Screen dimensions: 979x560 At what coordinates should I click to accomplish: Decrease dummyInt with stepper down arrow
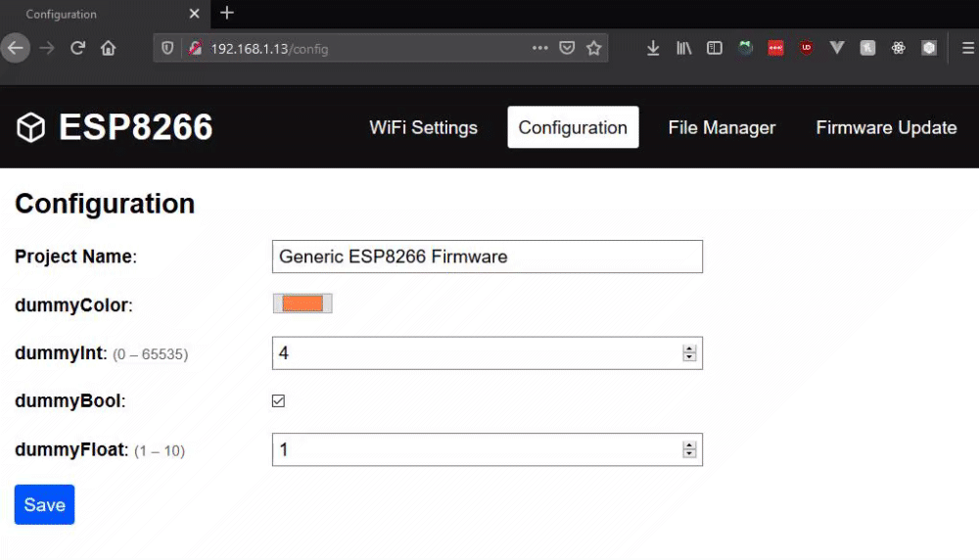pyautogui.click(x=689, y=357)
